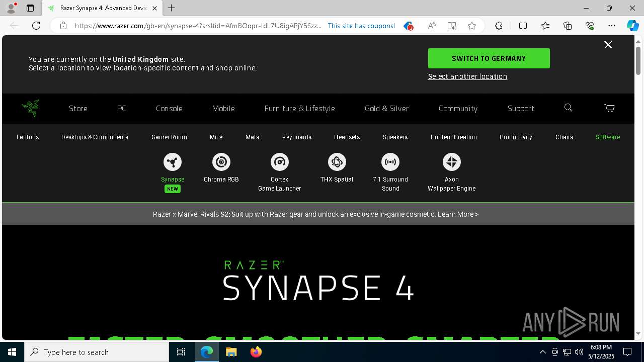Select Mice category
644x362 pixels.
[216, 137]
